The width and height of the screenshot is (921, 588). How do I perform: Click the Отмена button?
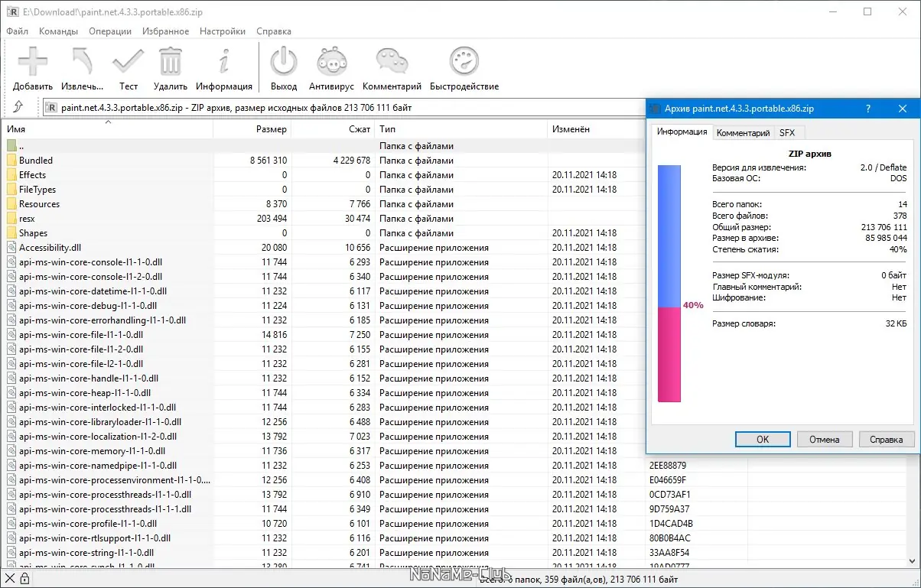[x=825, y=440]
